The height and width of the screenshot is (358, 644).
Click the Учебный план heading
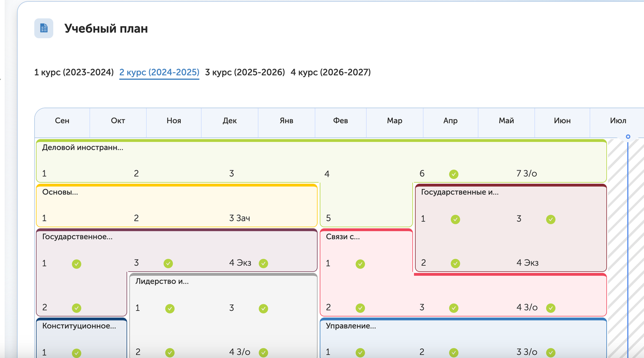click(106, 29)
